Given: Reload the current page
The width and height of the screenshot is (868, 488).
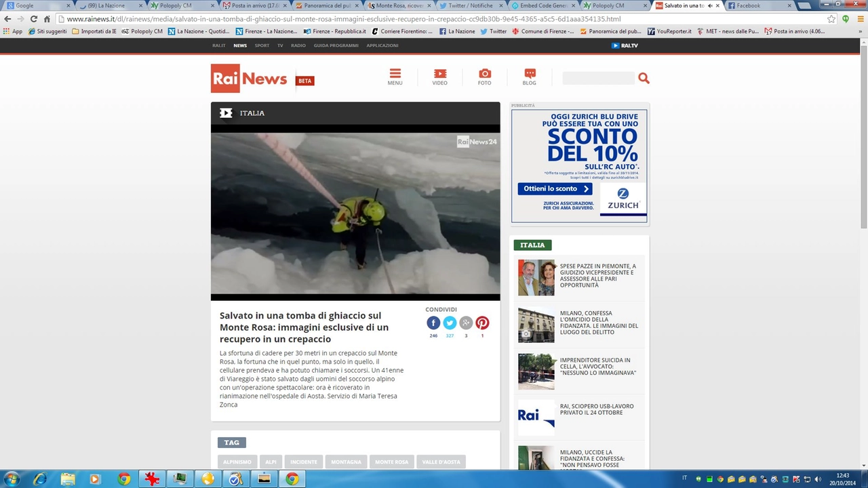Looking at the screenshot, I should pos(34,19).
